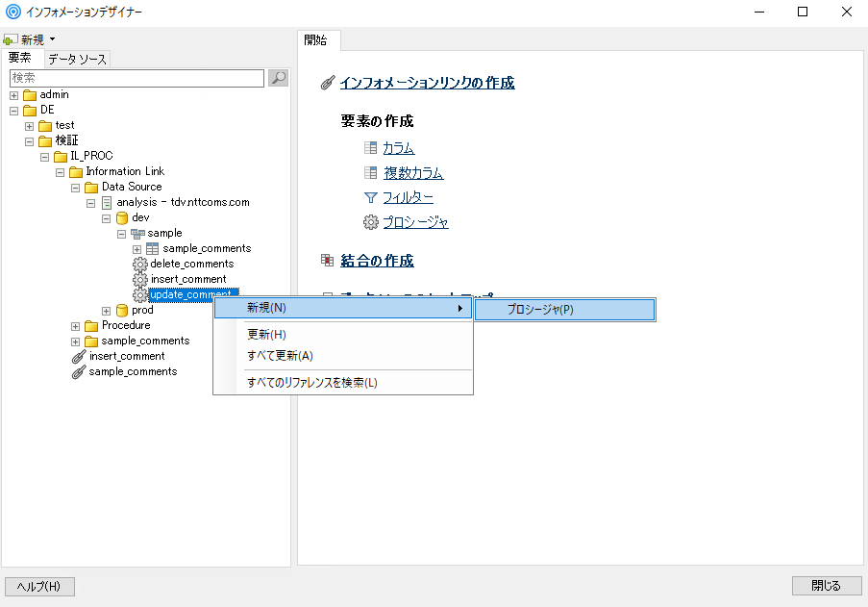Click the search magnifier icon button
The image size is (868, 607).
tap(278, 78)
